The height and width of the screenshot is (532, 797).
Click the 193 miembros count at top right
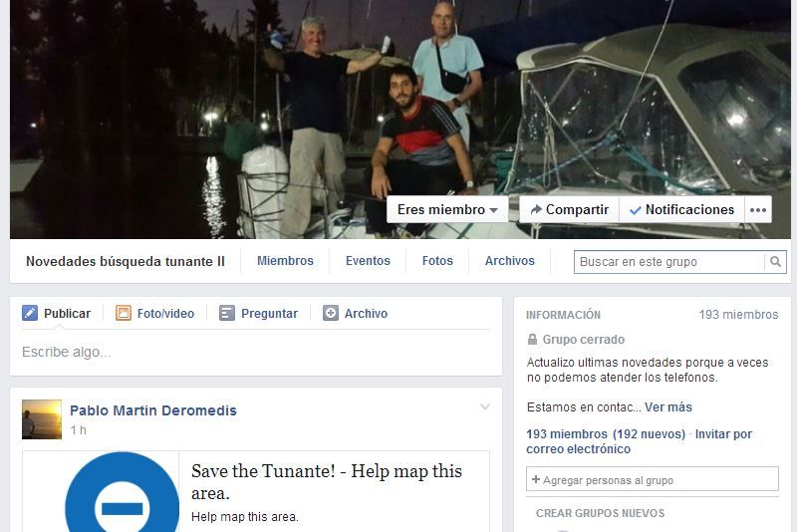point(738,315)
